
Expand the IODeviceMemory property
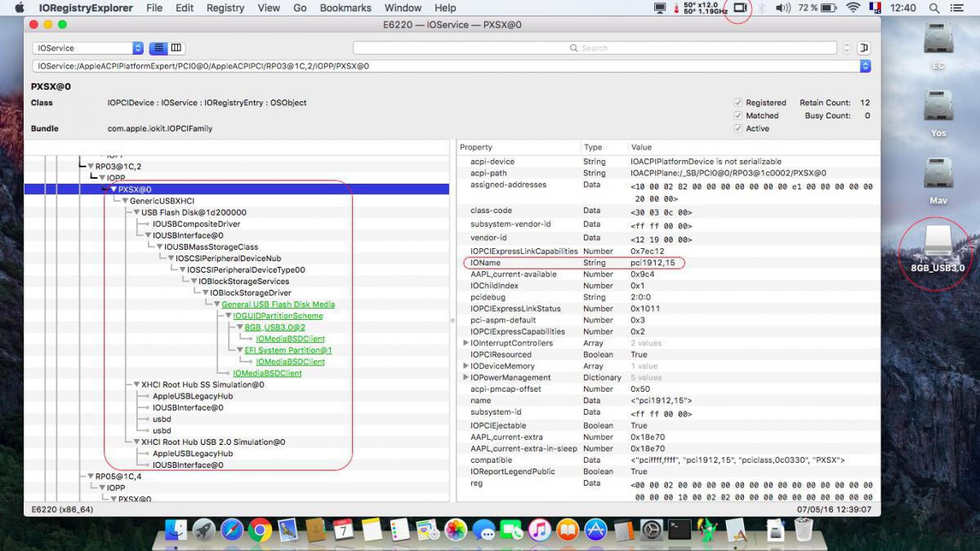click(x=465, y=367)
